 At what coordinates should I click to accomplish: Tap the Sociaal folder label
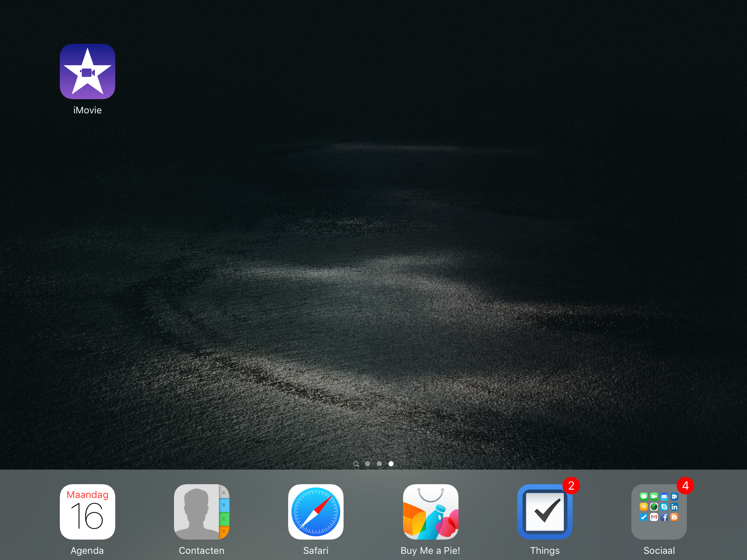coord(659,551)
